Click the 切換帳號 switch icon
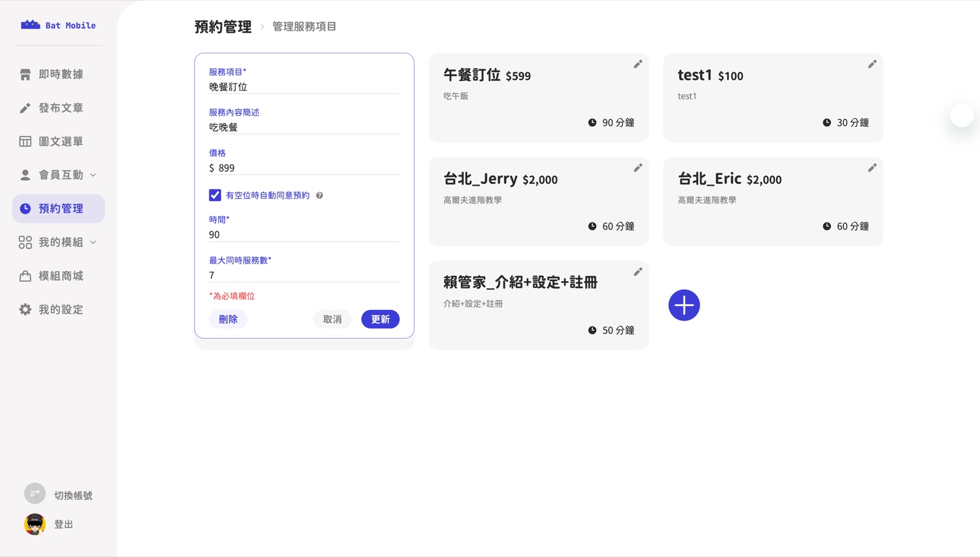Viewport: 980px width, 557px height. (35, 493)
